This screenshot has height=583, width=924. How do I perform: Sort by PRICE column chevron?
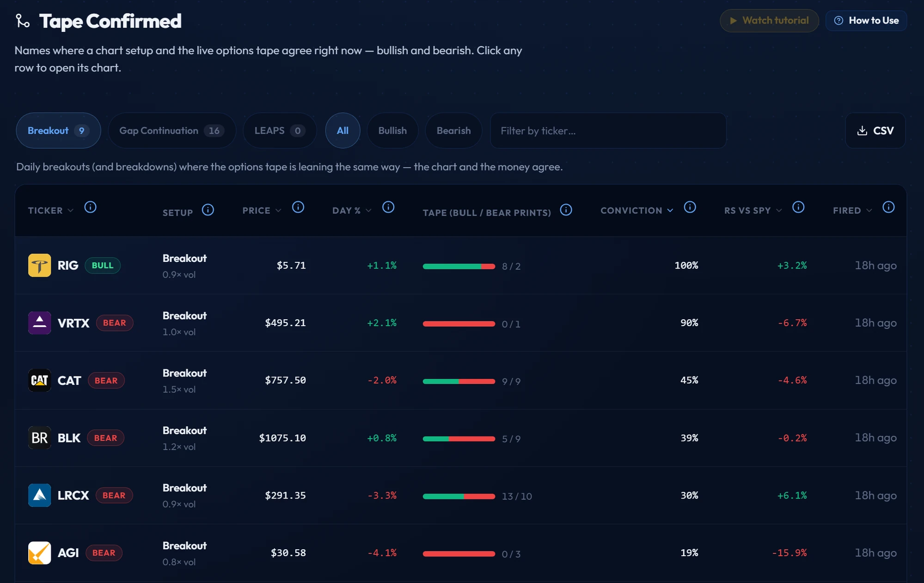click(x=278, y=211)
